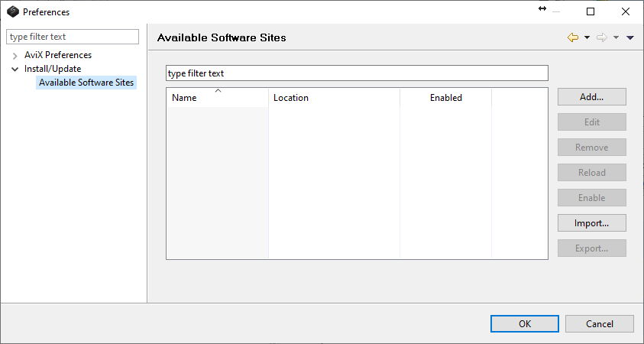Open the view menu triangle dropdown
The image size is (644, 344).
point(630,37)
